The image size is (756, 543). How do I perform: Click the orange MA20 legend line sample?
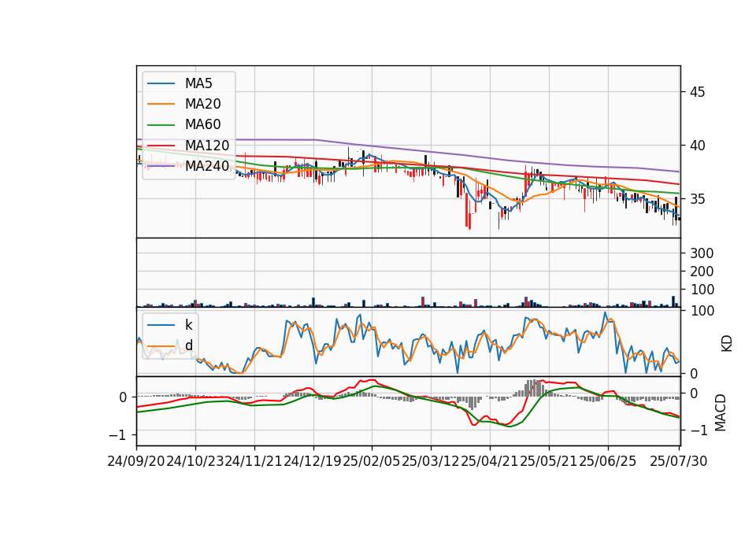pos(161,105)
